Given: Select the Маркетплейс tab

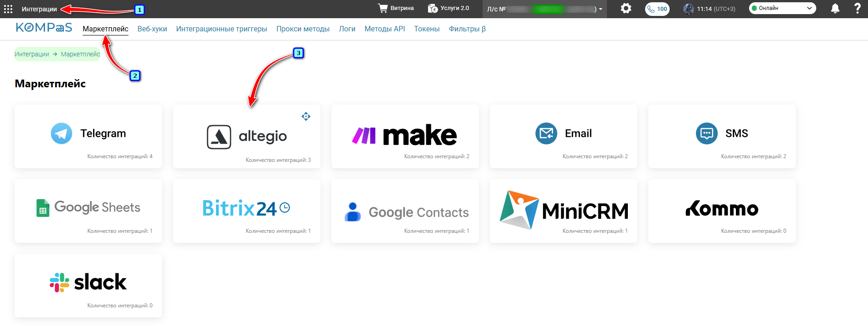Looking at the screenshot, I should coord(105,29).
